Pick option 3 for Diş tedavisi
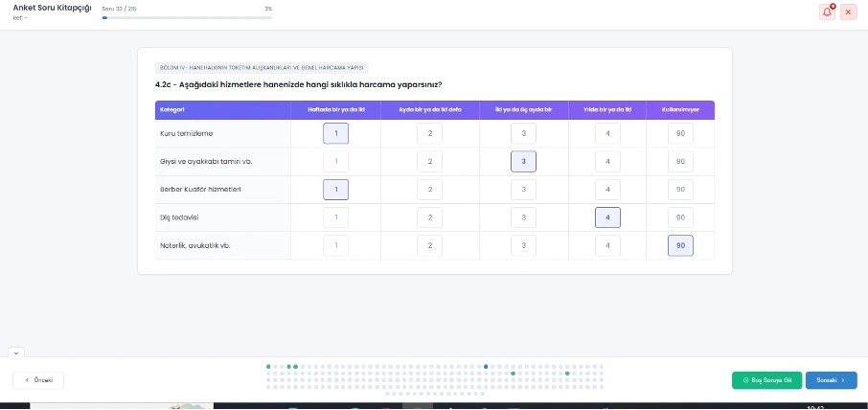 point(523,217)
